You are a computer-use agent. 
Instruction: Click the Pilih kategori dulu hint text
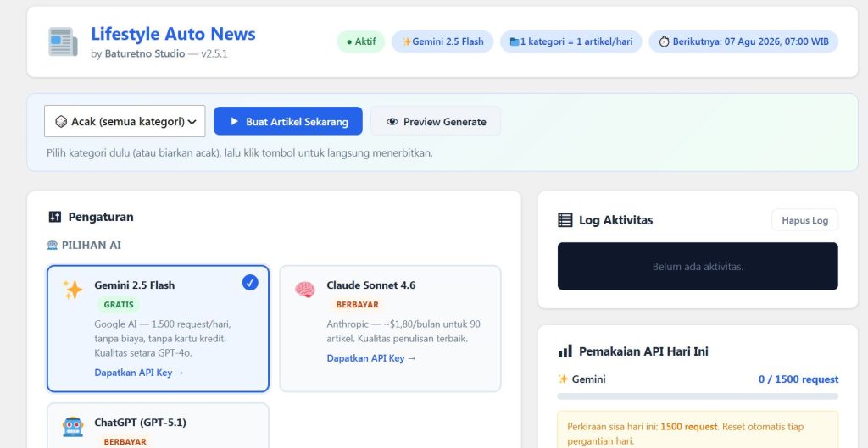coord(240,153)
